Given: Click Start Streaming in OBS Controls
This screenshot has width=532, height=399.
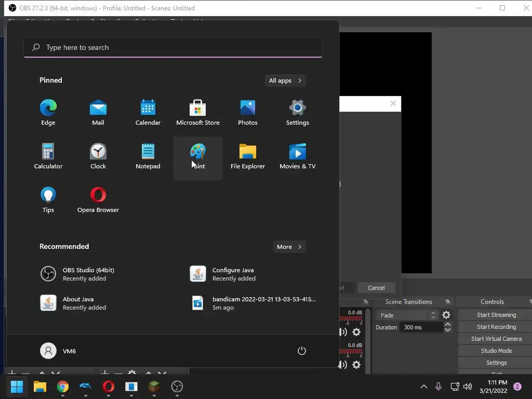Looking at the screenshot, I should (496, 315).
